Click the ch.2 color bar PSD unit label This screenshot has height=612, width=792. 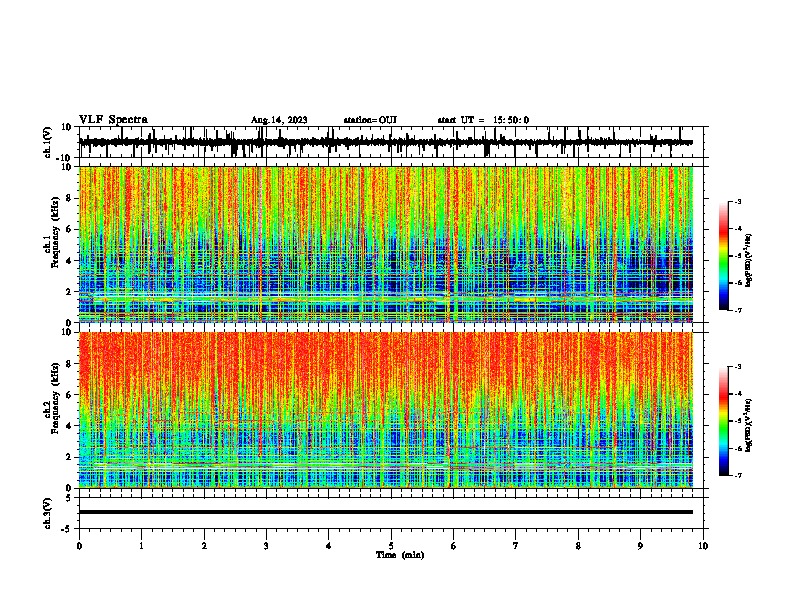pyautogui.click(x=749, y=426)
